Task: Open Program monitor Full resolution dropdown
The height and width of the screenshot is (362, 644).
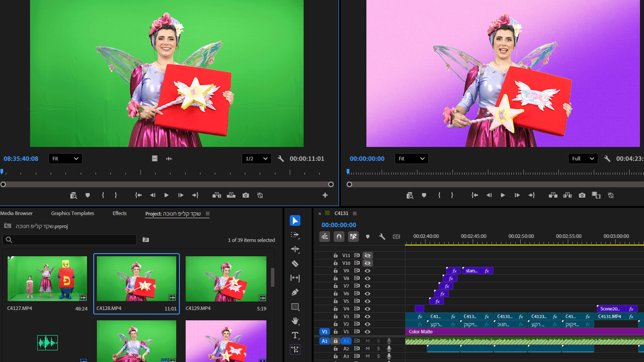Action: pyautogui.click(x=583, y=159)
